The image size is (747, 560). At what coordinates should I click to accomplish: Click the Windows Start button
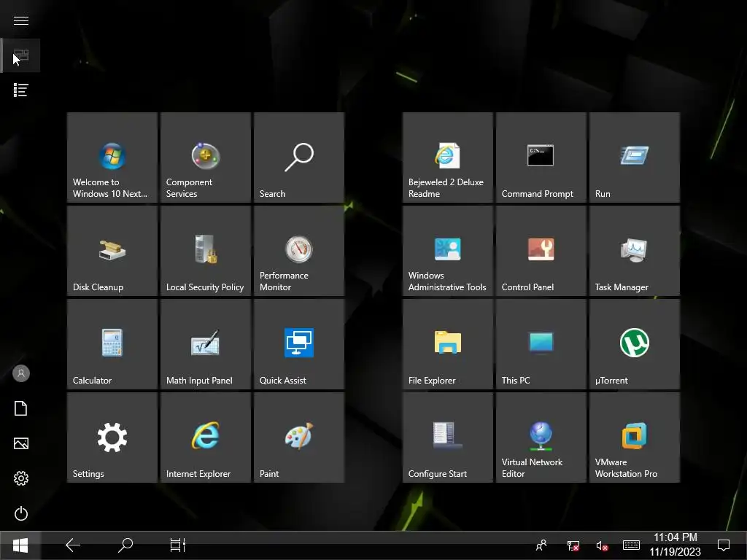point(20,545)
